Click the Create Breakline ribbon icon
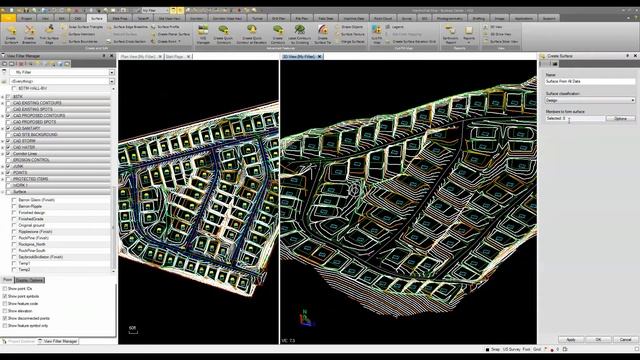640x360 pixels. pyautogui.click(x=29, y=34)
